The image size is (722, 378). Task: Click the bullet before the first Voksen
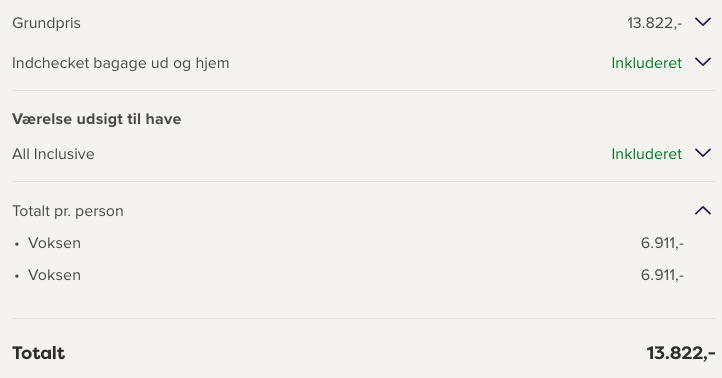[x=17, y=244]
